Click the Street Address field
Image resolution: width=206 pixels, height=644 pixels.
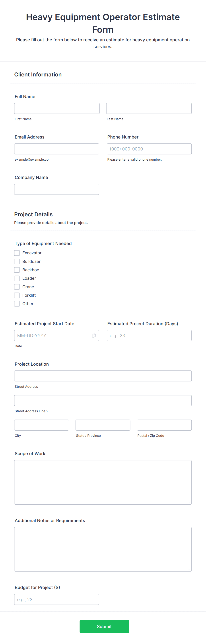[103, 376]
